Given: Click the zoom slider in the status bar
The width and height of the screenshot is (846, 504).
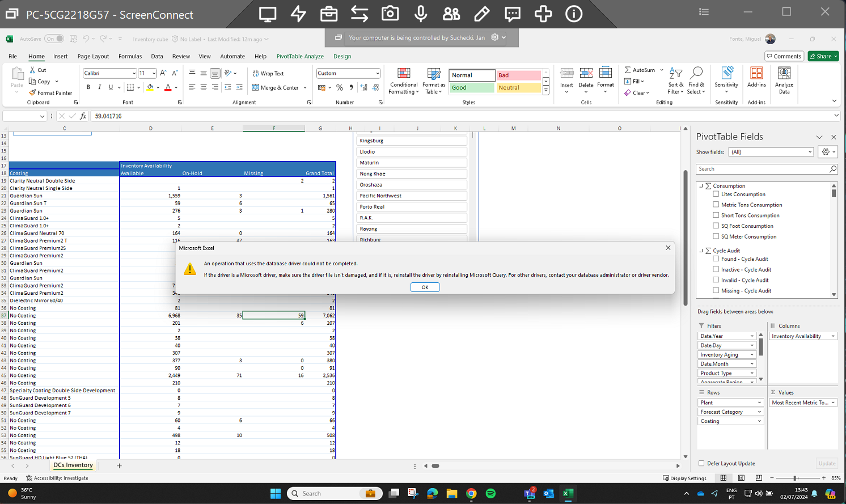Looking at the screenshot, I should (796, 478).
